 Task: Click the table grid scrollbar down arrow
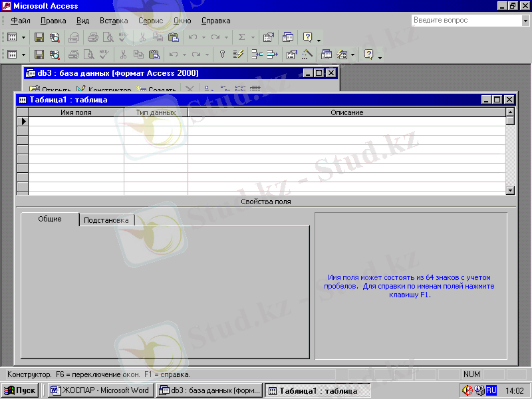pyautogui.click(x=510, y=190)
